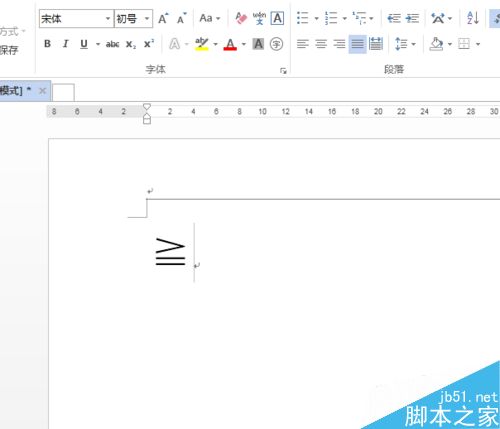Shrink font size with the smaller A icon

(182, 18)
